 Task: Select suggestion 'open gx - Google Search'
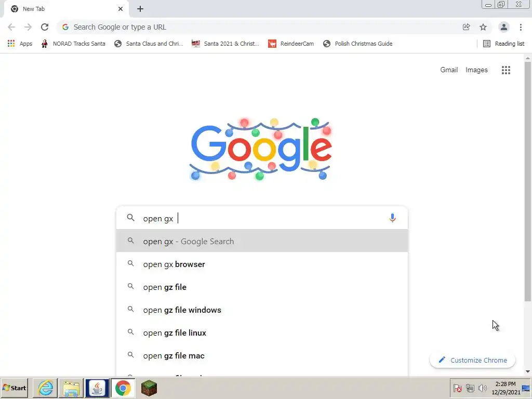tap(262, 241)
